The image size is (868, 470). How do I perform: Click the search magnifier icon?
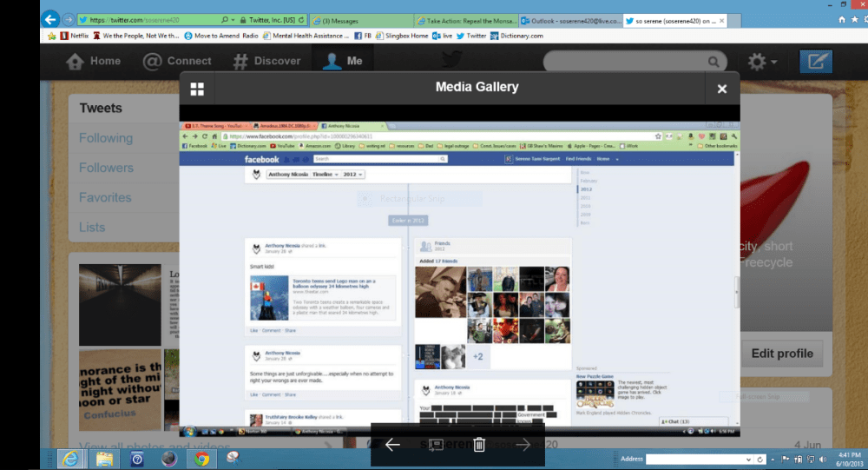(713, 62)
